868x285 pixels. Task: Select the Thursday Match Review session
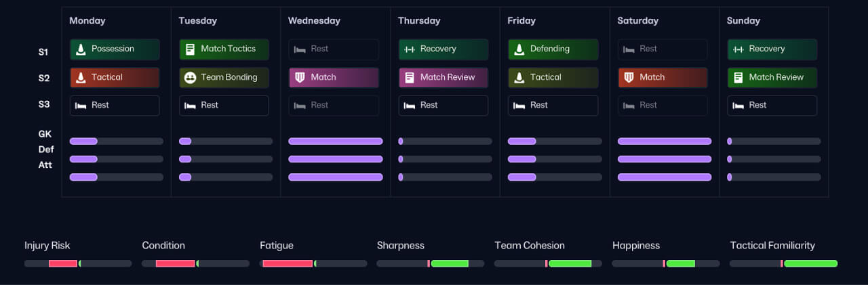pyautogui.click(x=443, y=77)
